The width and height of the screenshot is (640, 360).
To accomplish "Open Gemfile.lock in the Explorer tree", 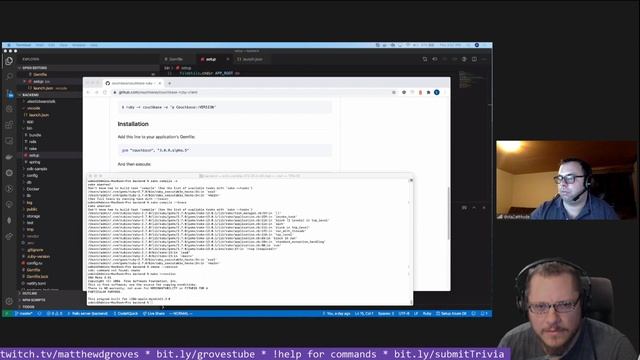I will [37, 276].
